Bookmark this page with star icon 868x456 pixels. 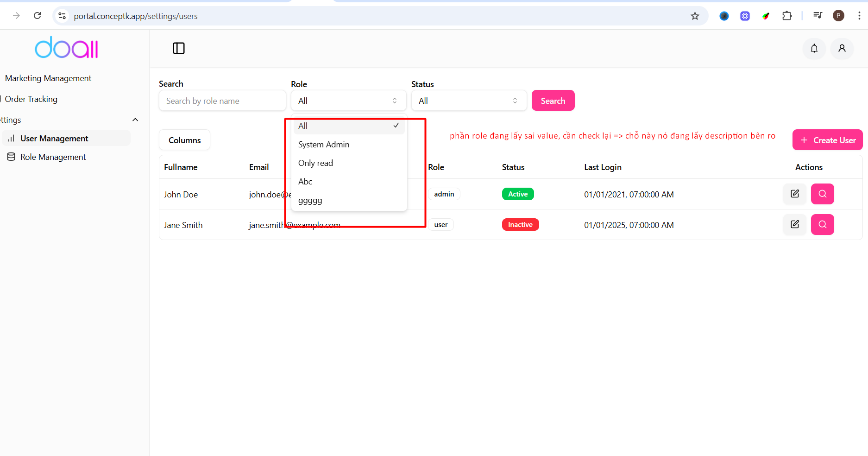pos(695,16)
